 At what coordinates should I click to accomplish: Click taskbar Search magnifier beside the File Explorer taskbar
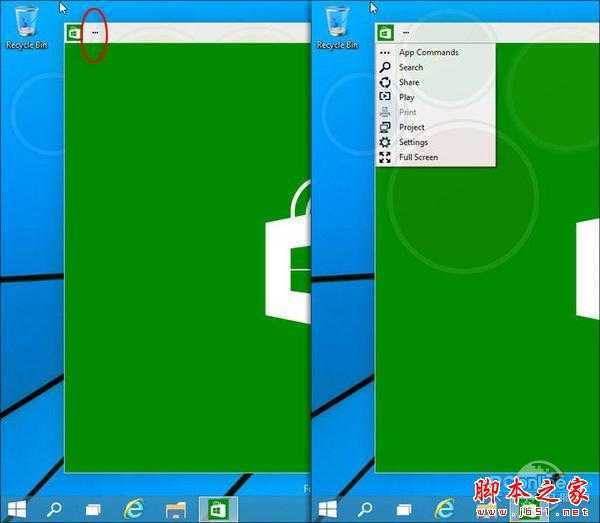[54, 510]
